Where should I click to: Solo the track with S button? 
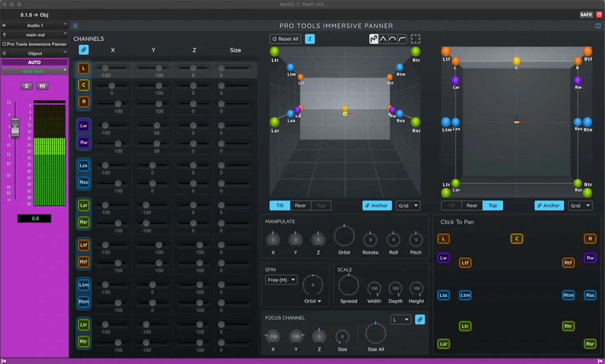[26, 86]
